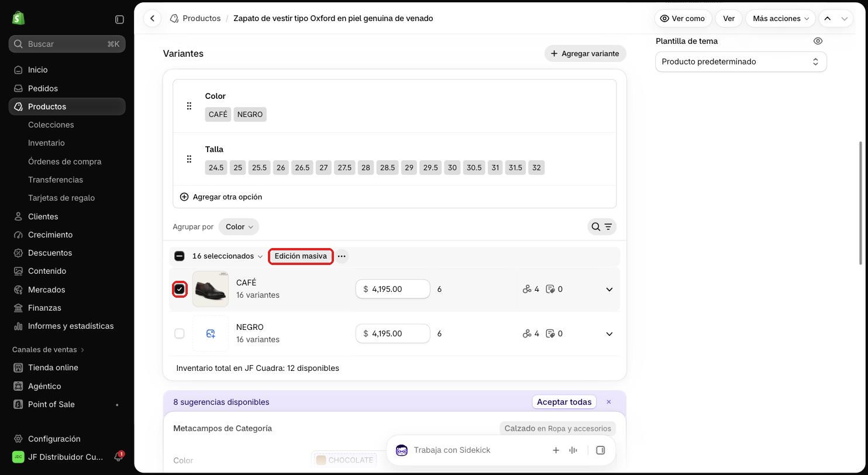Open 16 seleccionados dropdown
Screen dimensions: 868x475
click(228, 256)
